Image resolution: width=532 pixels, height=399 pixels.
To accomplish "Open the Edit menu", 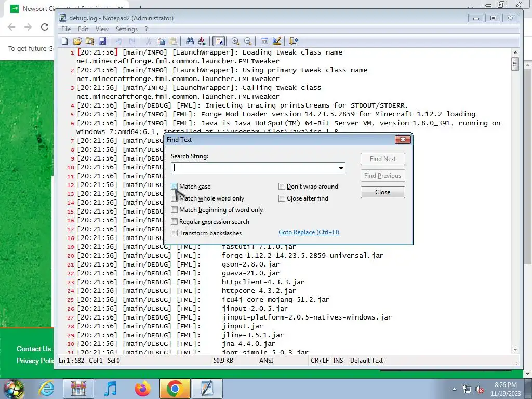I will 83,29.
